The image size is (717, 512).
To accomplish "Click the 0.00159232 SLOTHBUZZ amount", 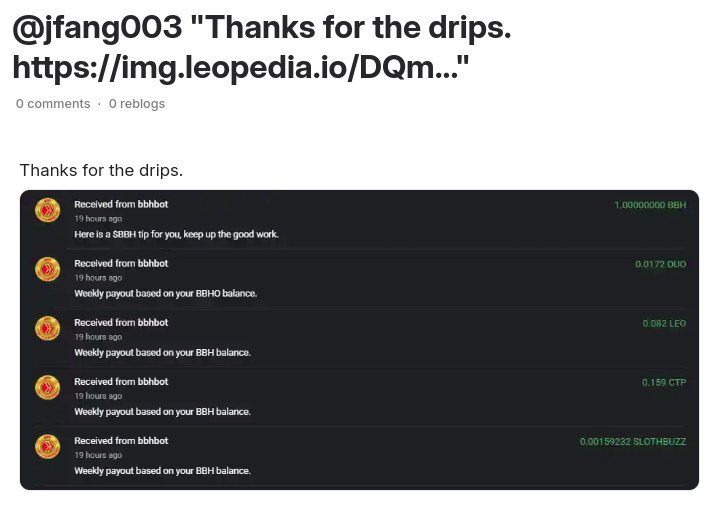I will pyautogui.click(x=633, y=442).
